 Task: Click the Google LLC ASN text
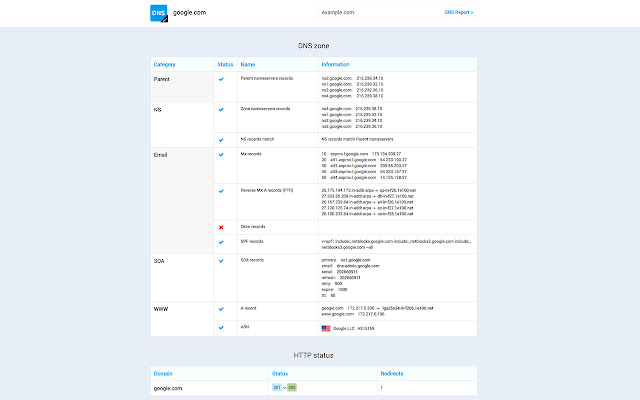click(x=353, y=328)
